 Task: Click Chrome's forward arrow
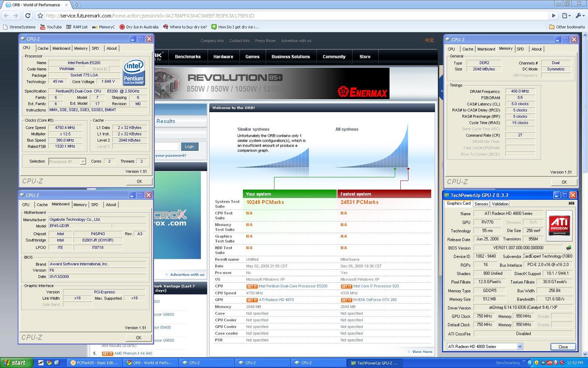coord(15,15)
